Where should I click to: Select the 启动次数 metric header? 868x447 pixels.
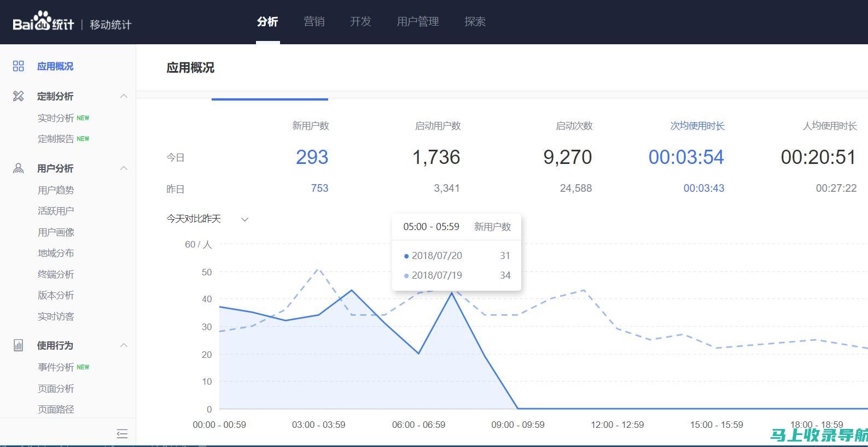pyautogui.click(x=574, y=126)
